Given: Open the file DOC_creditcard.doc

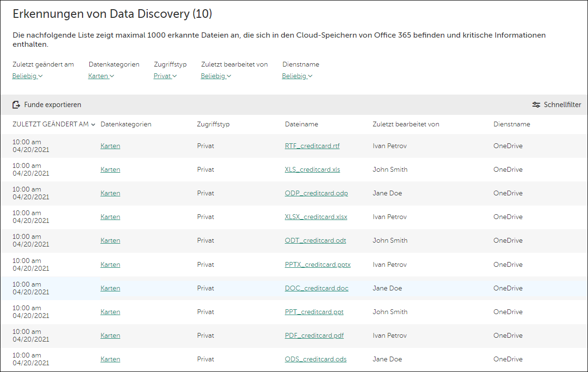Looking at the screenshot, I should tap(317, 288).
